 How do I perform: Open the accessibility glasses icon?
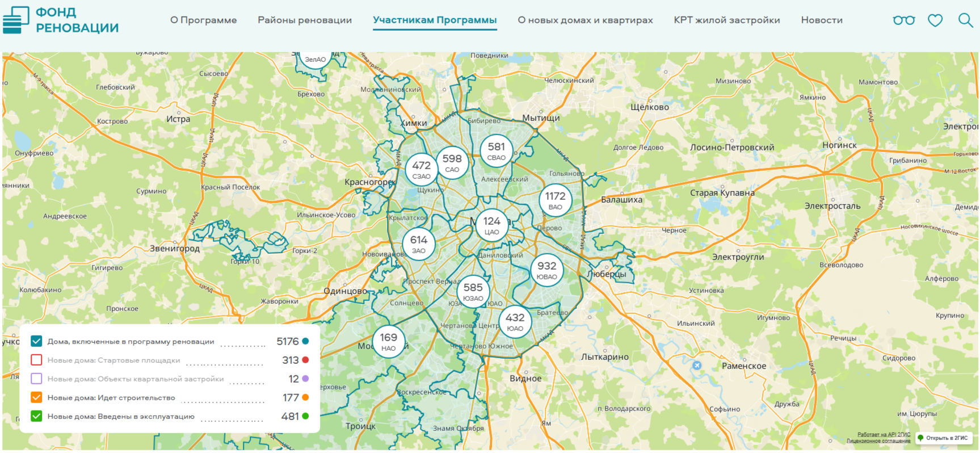point(903,20)
